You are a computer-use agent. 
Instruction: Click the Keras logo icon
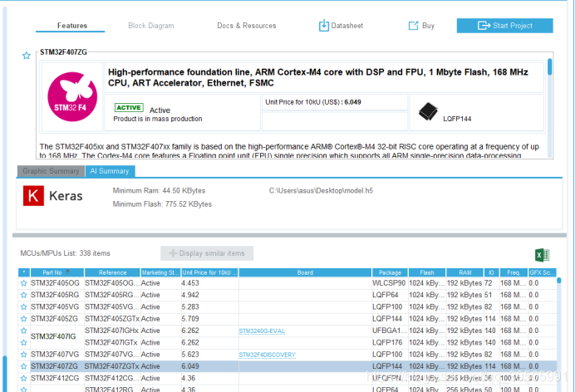pyautogui.click(x=33, y=196)
